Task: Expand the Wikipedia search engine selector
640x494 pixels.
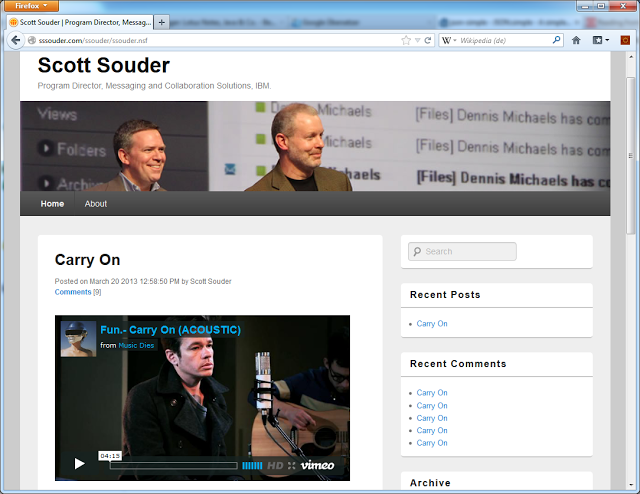Action: [450, 40]
